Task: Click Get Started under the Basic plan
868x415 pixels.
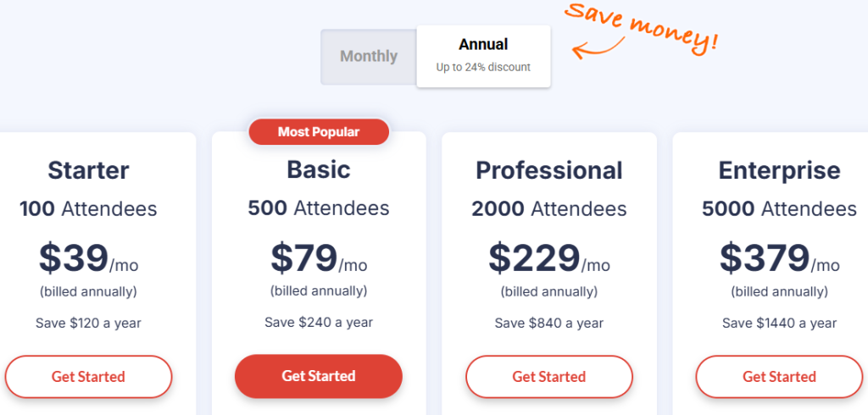Action: tap(319, 376)
